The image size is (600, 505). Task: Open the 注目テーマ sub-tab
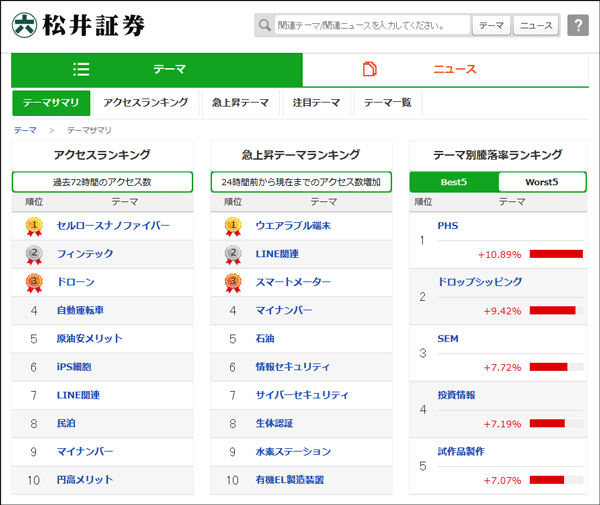316,103
